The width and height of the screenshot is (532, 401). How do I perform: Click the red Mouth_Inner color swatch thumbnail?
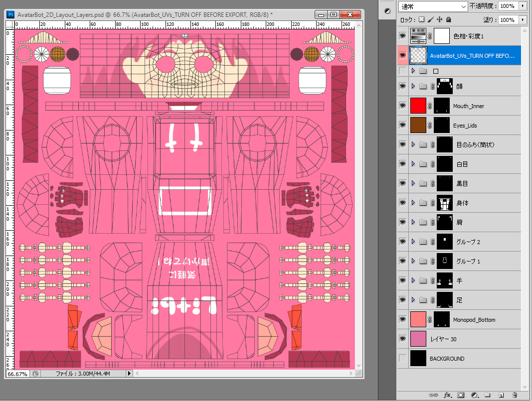point(418,106)
